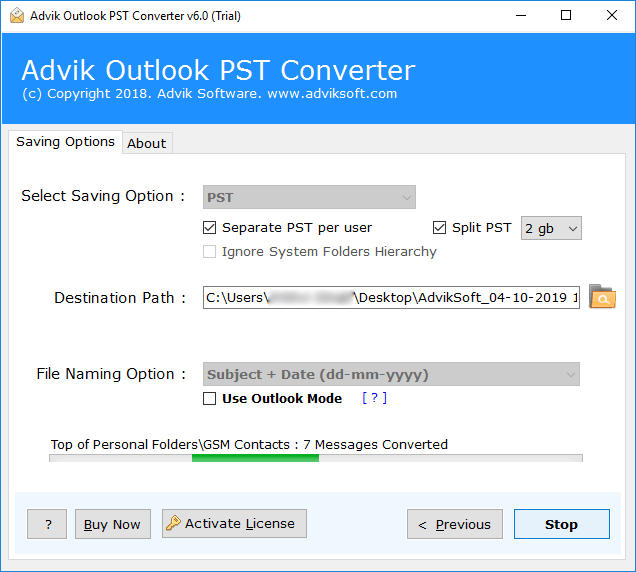The height and width of the screenshot is (572, 636).
Task: Click the ? help button at bottom
Action: pos(47,524)
